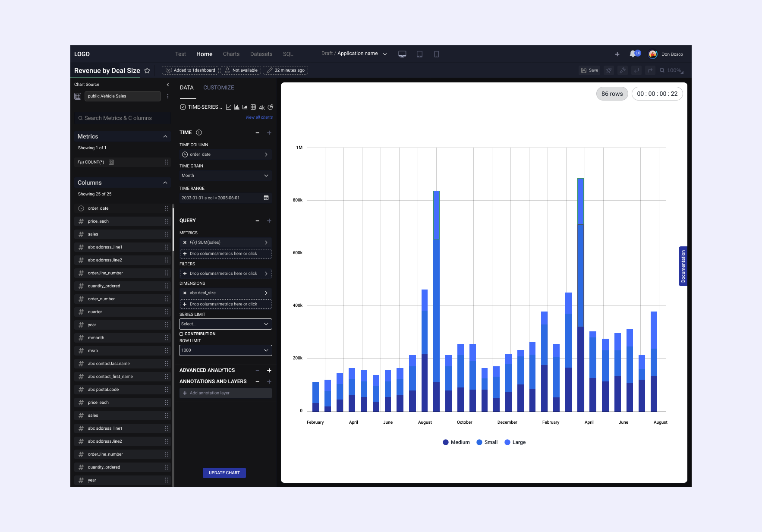Screen dimensions: 762x532
Task: Switch to the Customize tab
Action: (x=219, y=88)
